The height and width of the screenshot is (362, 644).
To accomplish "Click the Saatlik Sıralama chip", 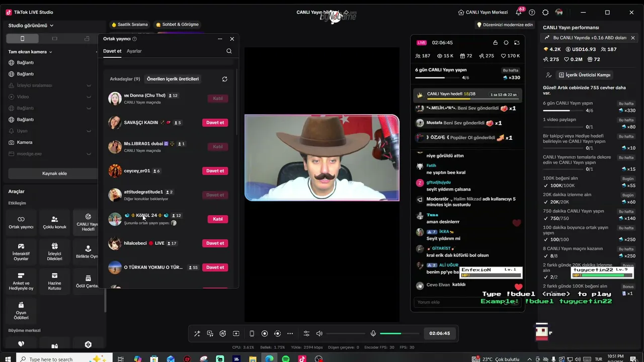I will tap(130, 25).
